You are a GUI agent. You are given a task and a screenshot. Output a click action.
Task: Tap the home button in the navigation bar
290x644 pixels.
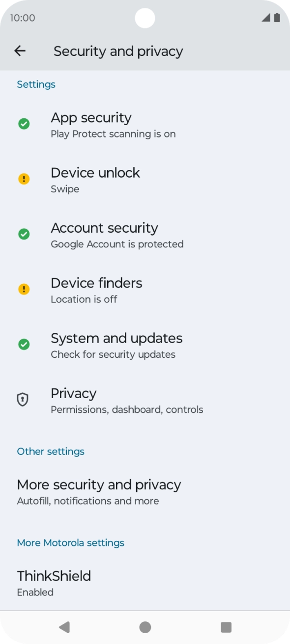coord(145,627)
